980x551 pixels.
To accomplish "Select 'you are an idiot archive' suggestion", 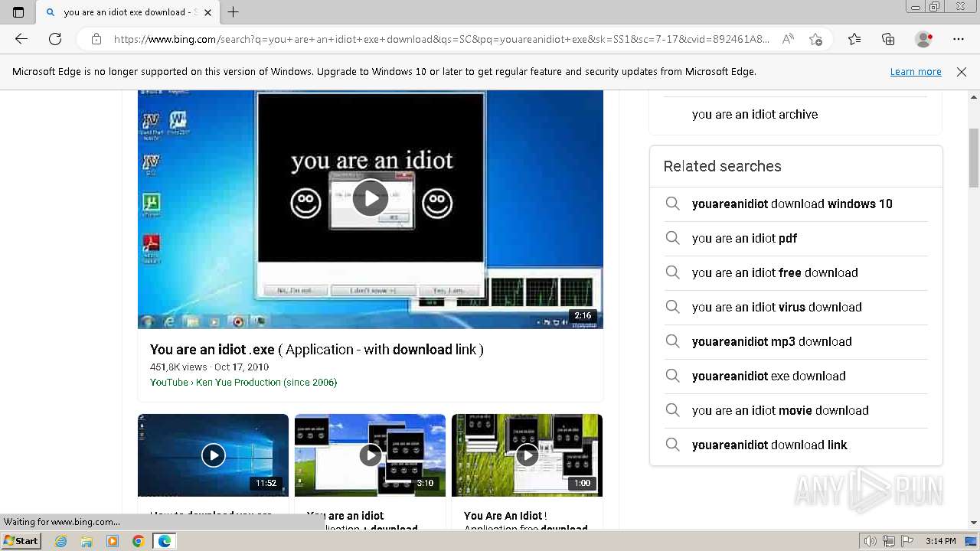I will (755, 115).
